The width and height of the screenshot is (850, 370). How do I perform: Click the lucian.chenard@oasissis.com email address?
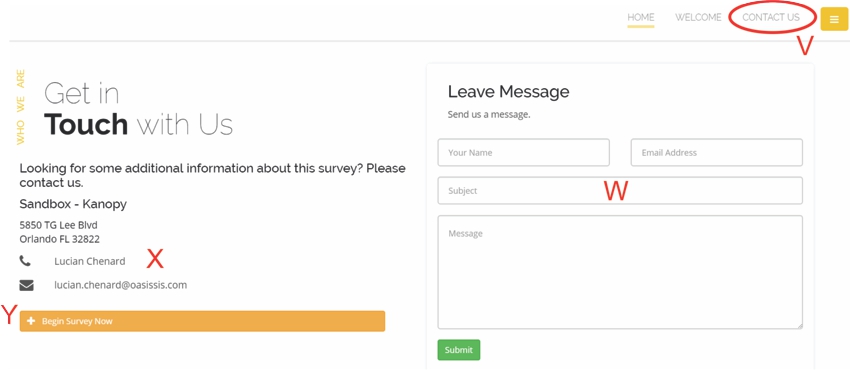120,285
